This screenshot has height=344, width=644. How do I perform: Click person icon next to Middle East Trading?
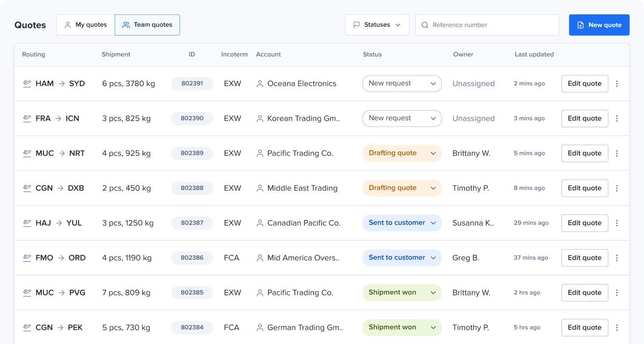point(260,188)
